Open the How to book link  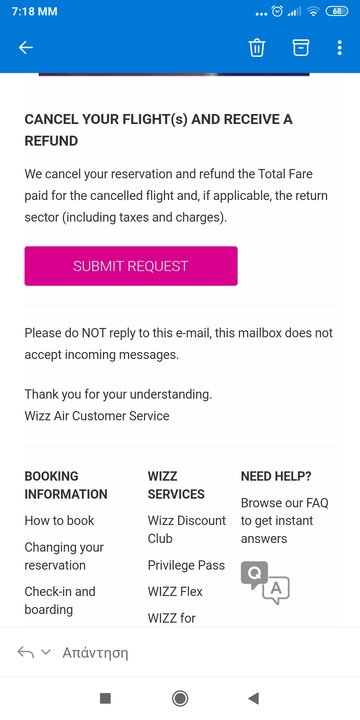tap(59, 520)
